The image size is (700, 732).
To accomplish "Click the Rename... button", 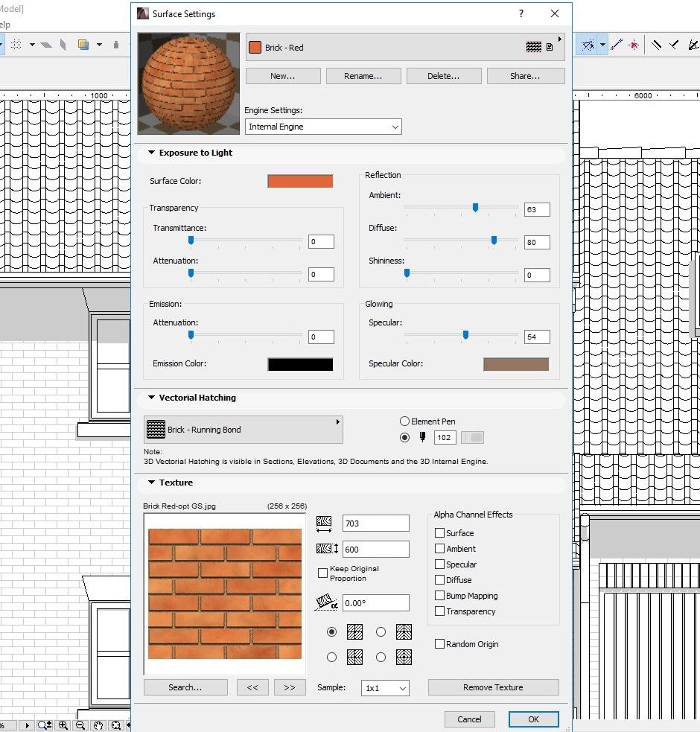I will pyautogui.click(x=363, y=76).
